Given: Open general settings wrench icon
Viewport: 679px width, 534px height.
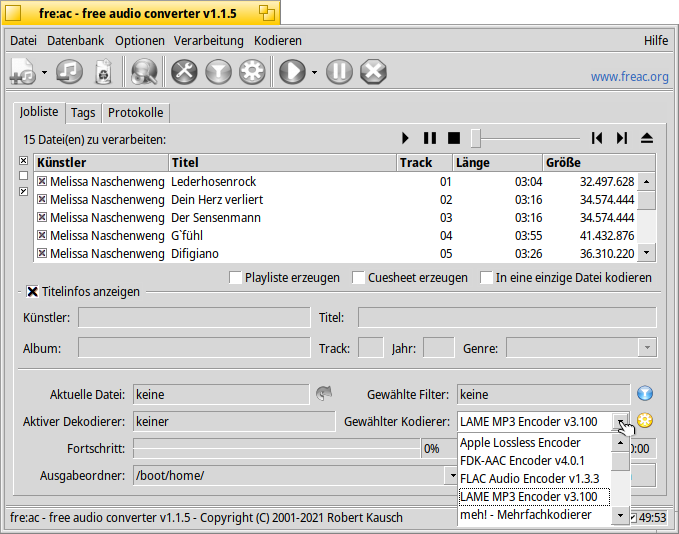Looking at the screenshot, I should 185,72.
